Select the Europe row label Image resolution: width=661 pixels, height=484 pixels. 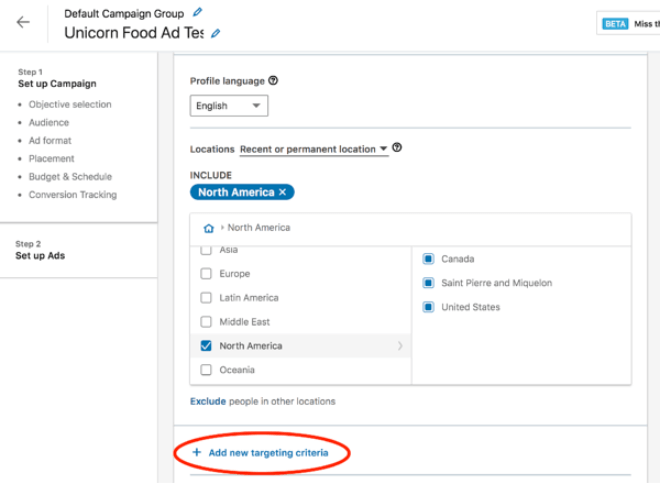tap(235, 274)
